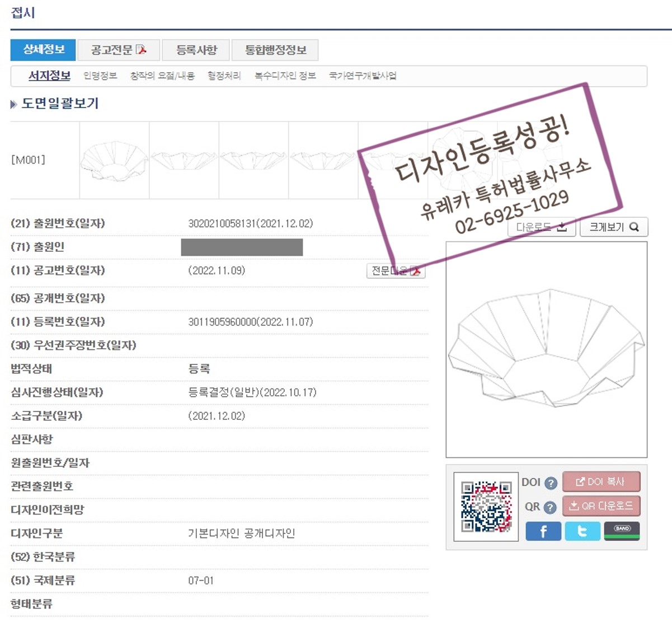Select the 상세정보 tab
The width and height of the screenshot is (672, 627).
click(43, 50)
